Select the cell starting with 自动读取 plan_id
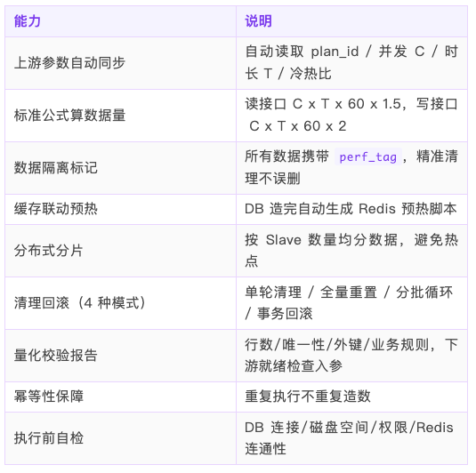The width and height of the screenshot is (476, 473). (351, 63)
